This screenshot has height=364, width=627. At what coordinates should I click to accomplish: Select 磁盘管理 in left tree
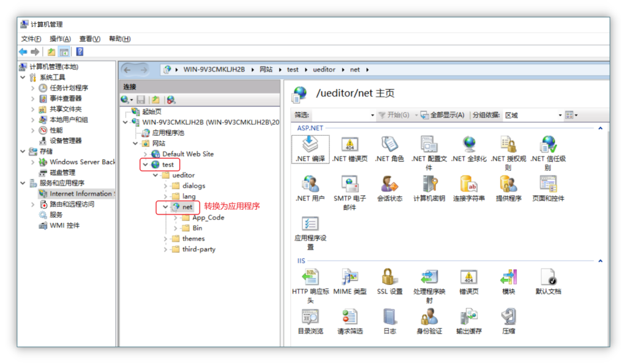click(x=62, y=173)
